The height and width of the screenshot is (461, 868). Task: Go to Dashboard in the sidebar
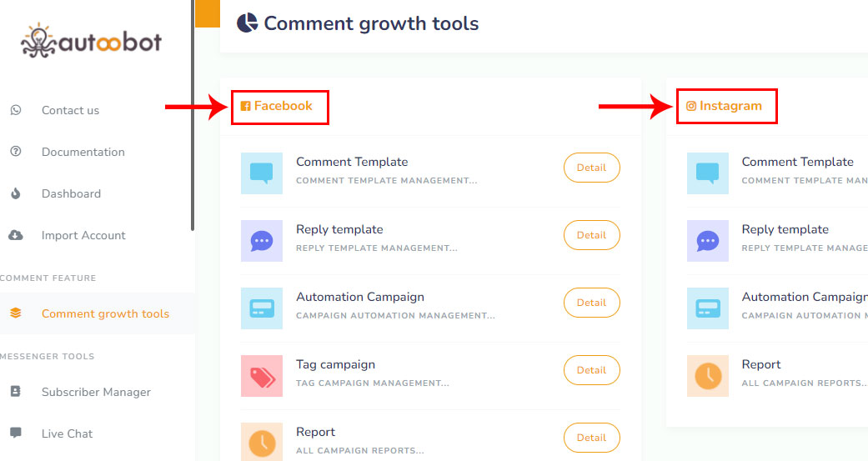click(x=71, y=193)
